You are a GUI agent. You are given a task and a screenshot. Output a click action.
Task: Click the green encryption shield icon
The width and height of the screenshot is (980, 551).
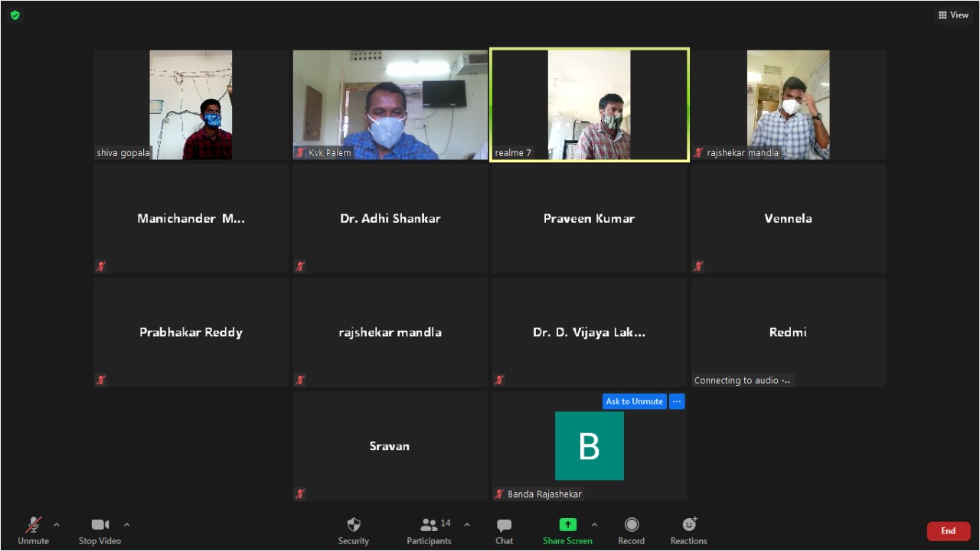point(15,15)
